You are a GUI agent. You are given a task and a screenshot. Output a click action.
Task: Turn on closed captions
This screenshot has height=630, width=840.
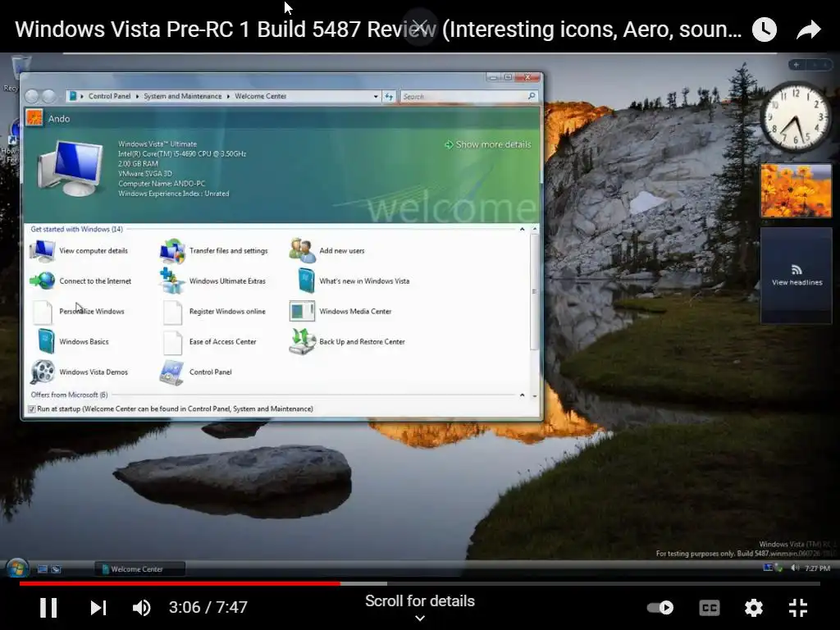(710, 608)
